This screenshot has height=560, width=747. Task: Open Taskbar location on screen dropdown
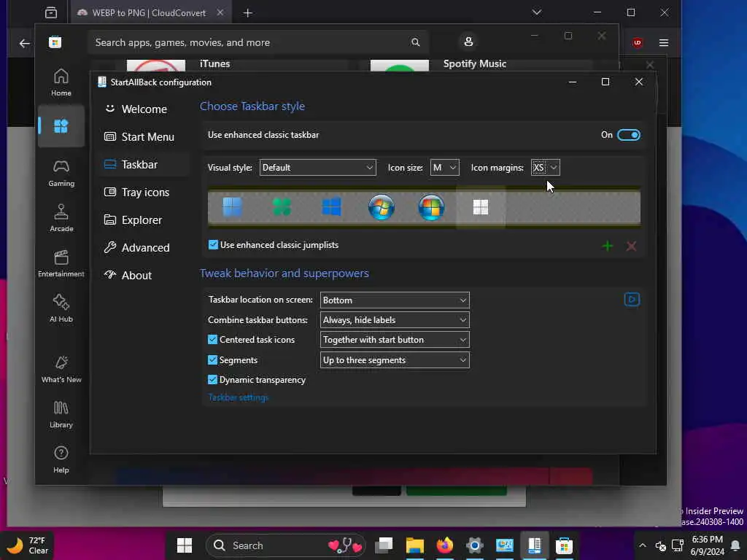tap(395, 300)
